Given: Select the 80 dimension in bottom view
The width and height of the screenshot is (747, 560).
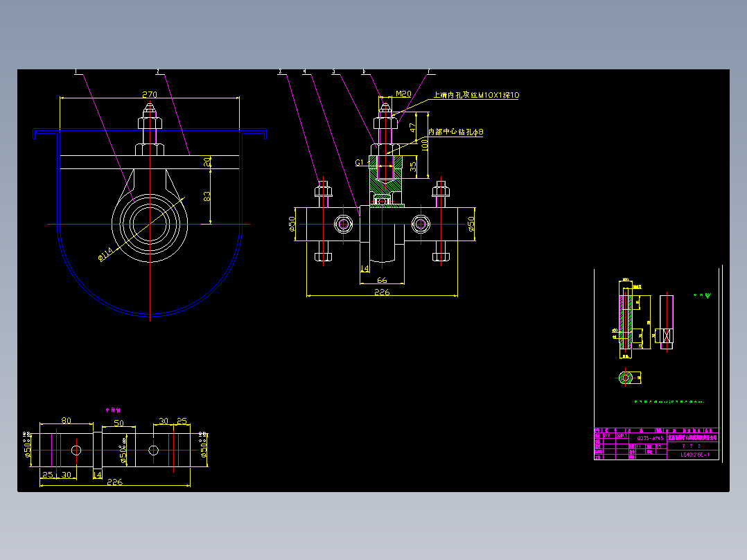Looking at the screenshot, I should pyautogui.click(x=67, y=421).
